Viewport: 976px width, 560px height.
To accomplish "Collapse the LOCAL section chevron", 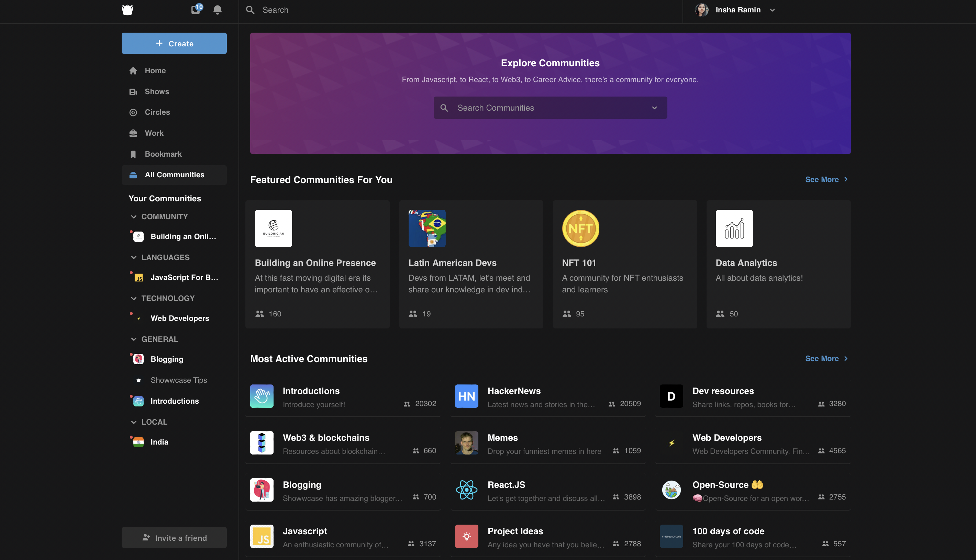I will point(133,422).
